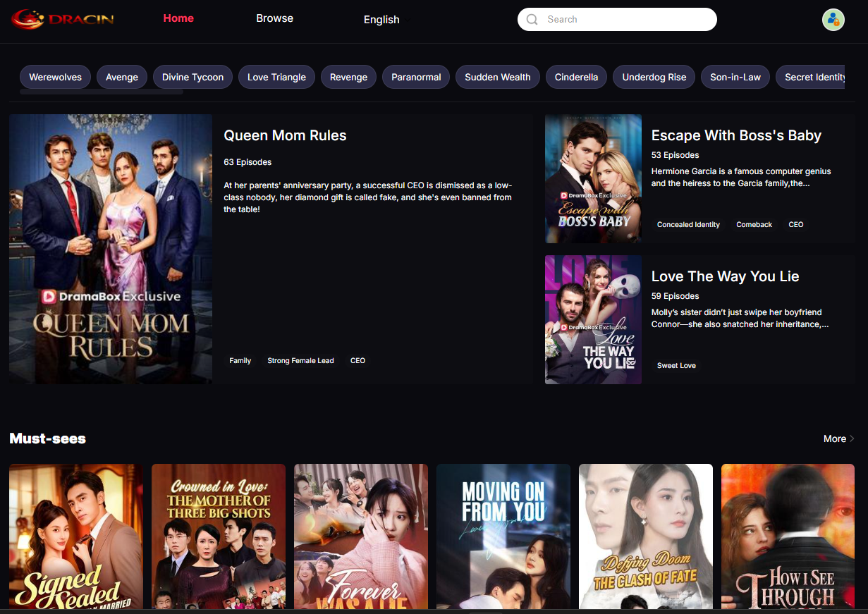This screenshot has width=868, height=614.
Task: Click the chevron arrow next to More
Action: (x=852, y=438)
